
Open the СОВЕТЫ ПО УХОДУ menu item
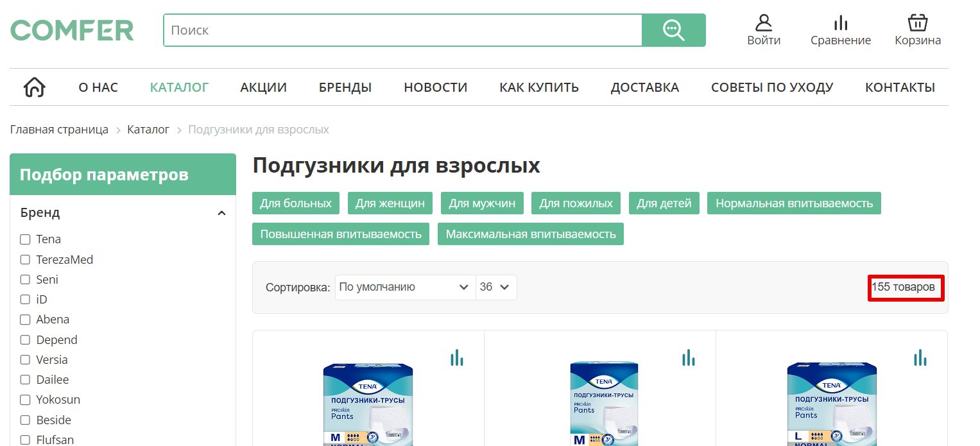772,87
